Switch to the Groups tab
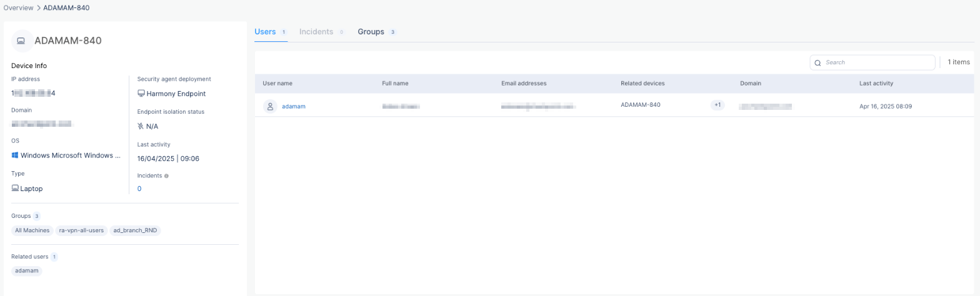Viewport: 980px width, 296px height. [x=371, y=32]
